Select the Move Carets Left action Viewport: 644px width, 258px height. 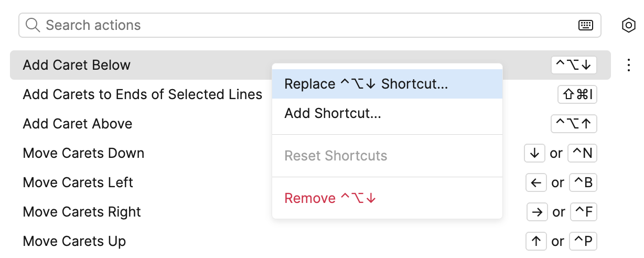(78, 182)
